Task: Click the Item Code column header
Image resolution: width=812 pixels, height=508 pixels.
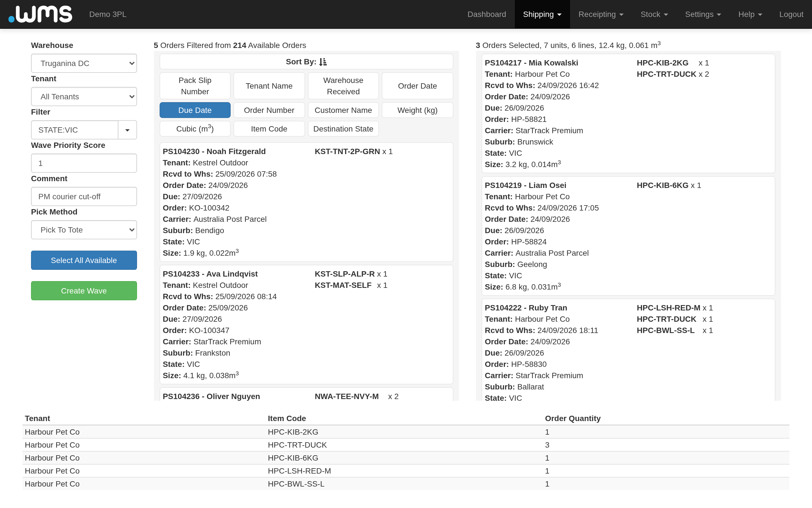Action: (x=286, y=418)
